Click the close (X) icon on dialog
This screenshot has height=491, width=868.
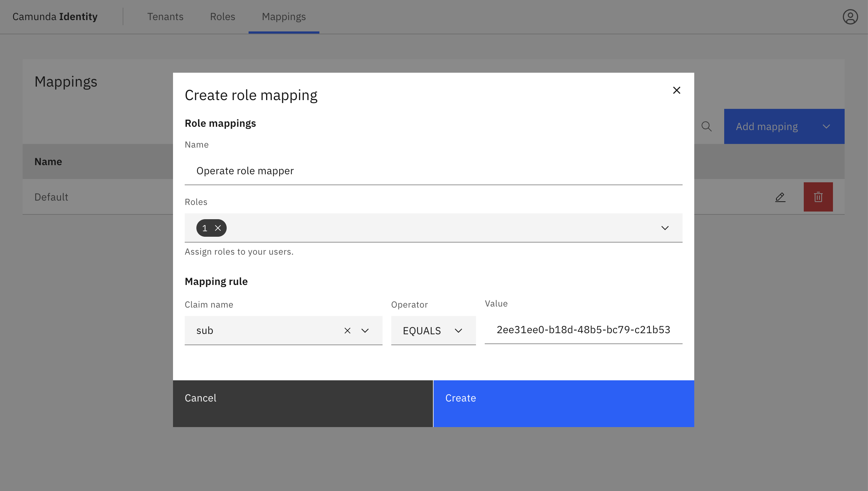[677, 90]
